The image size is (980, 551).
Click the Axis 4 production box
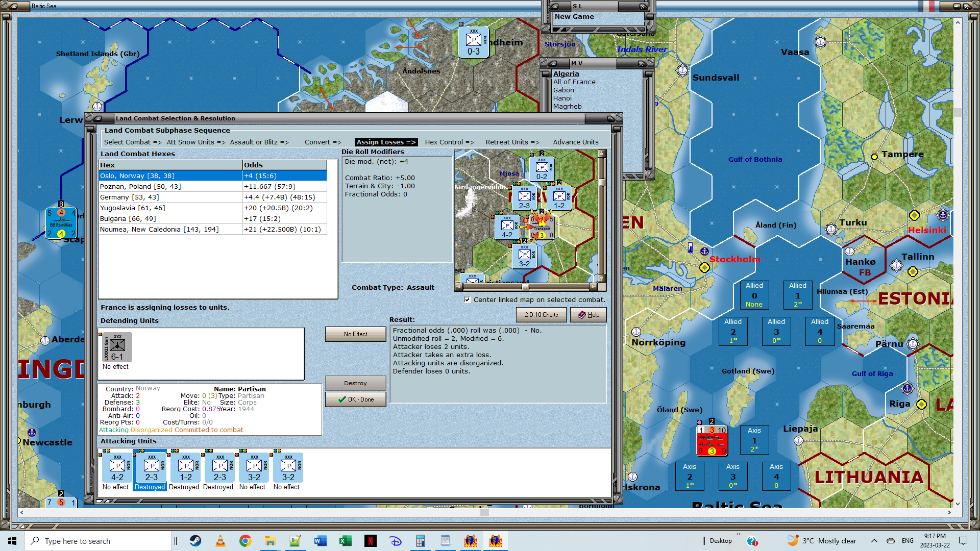pyautogui.click(x=776, y=476)
